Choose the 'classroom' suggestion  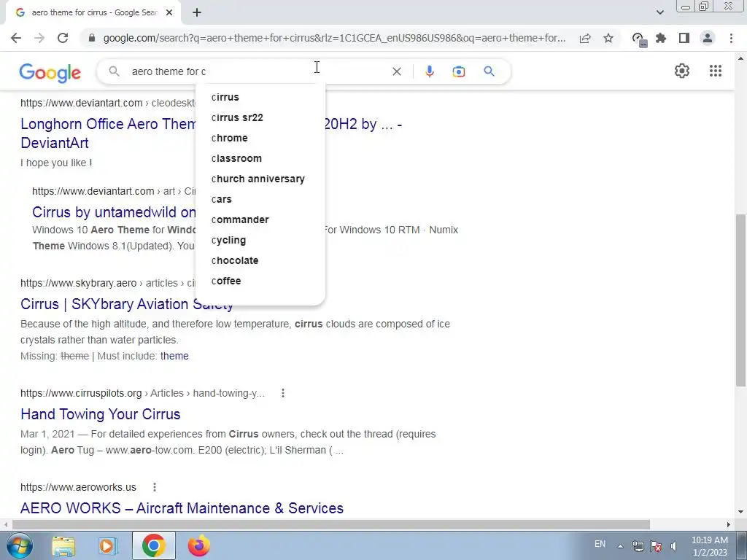[x=260, y=158]
